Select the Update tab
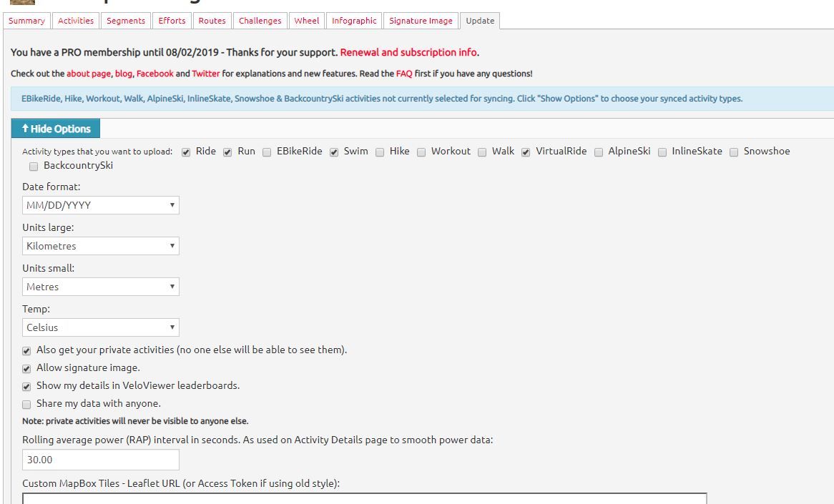The width and height of the screenshot is (834, 504). [480, 21]
